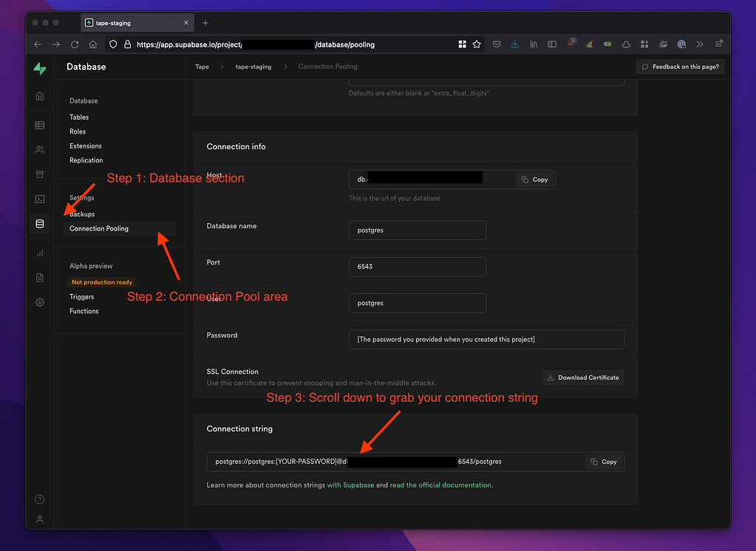Click the Tape breadcrumb
Viewport: 756px width, 551px height.
[202, 66]
